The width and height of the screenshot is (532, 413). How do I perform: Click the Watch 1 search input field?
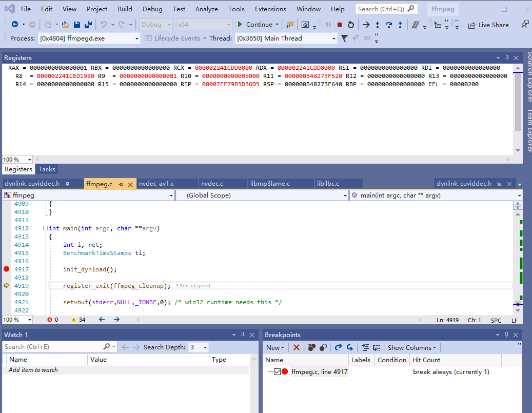coord(52,347)
